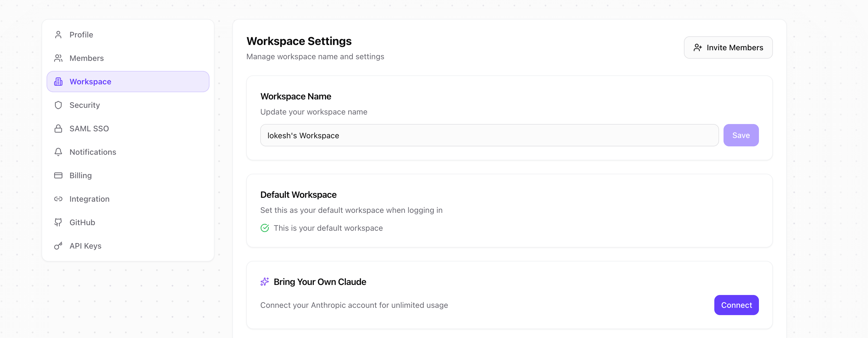Click the Integration link icon
This screenshot has width=868, height=338.
tap(58, 199)
